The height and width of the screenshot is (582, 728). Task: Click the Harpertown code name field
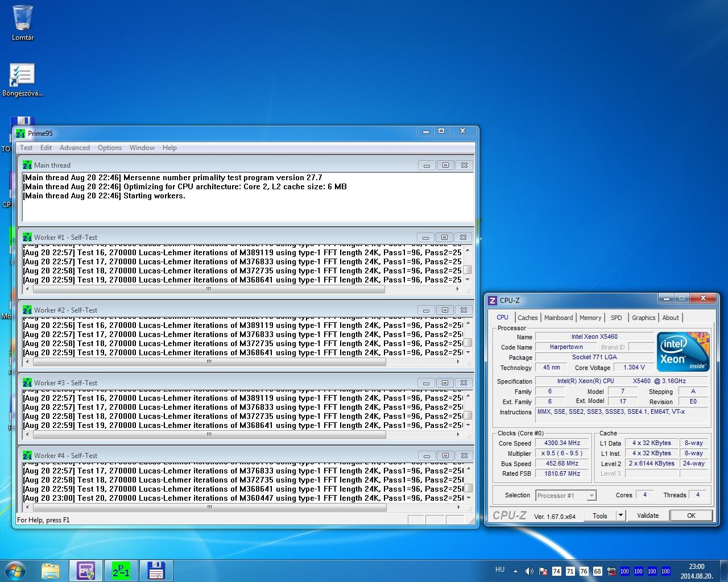tap(566, 347)
